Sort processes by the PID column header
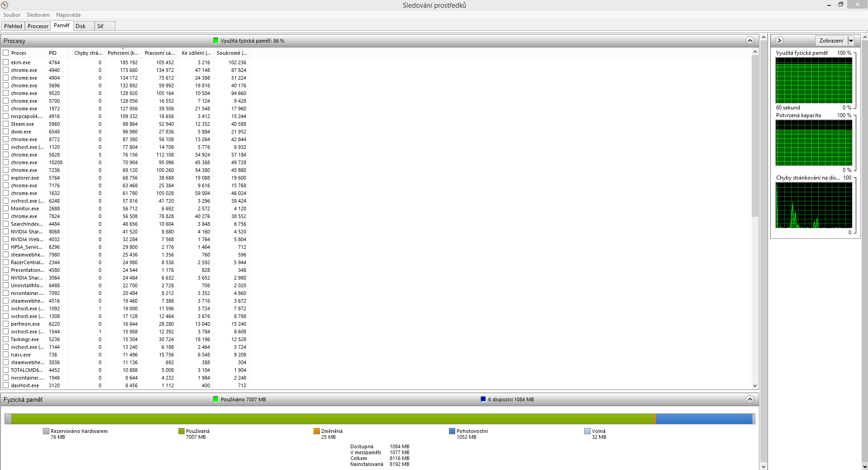The image size is (868, 470). (57, 53)
